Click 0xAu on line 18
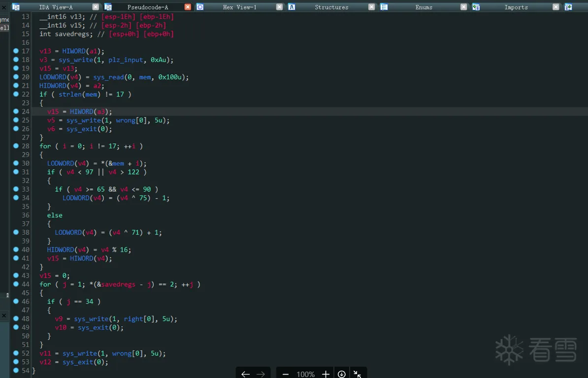The width and height of the screenshot is (588, 378). pos(158,60)
